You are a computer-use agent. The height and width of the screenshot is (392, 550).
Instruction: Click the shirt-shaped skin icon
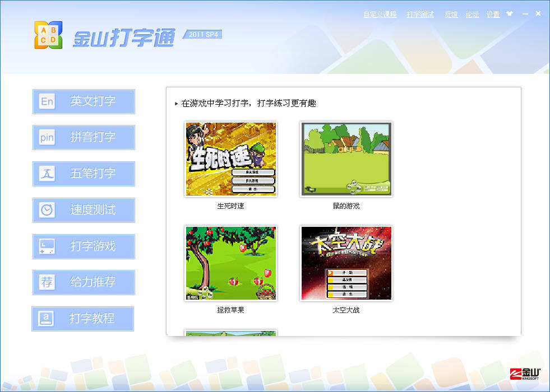click(x=509, y=14)
